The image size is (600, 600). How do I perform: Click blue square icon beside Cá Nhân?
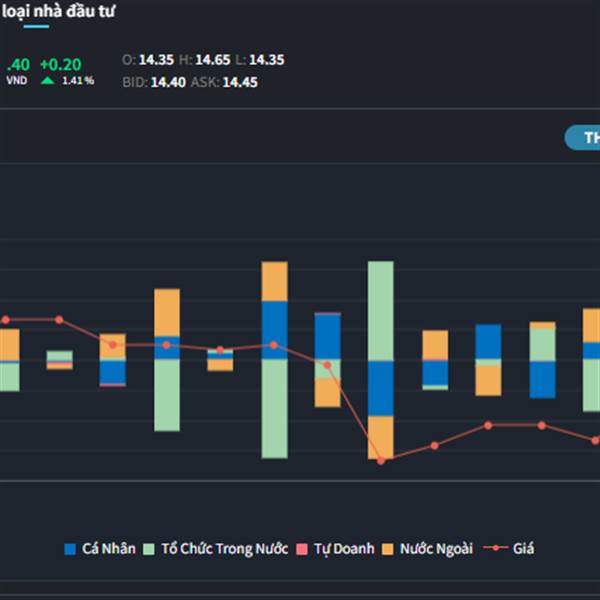tap(70, 549)
